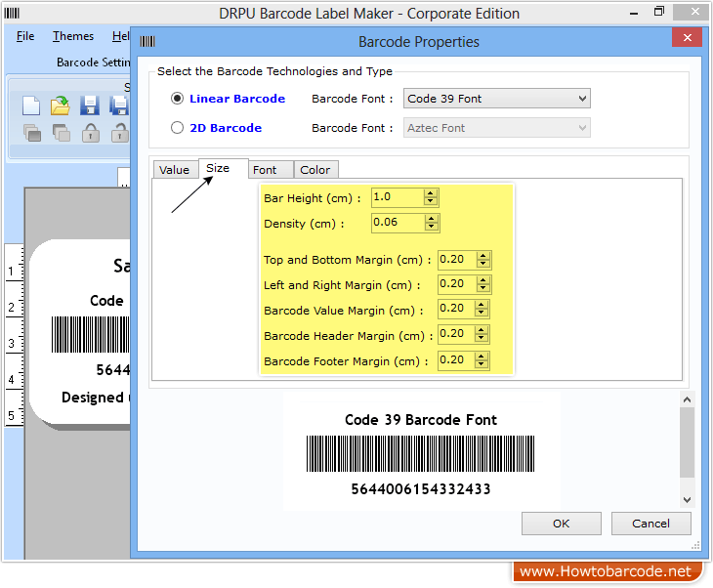
Task: Click the closed padlock lock icon
Action: [x=90, y=133]
